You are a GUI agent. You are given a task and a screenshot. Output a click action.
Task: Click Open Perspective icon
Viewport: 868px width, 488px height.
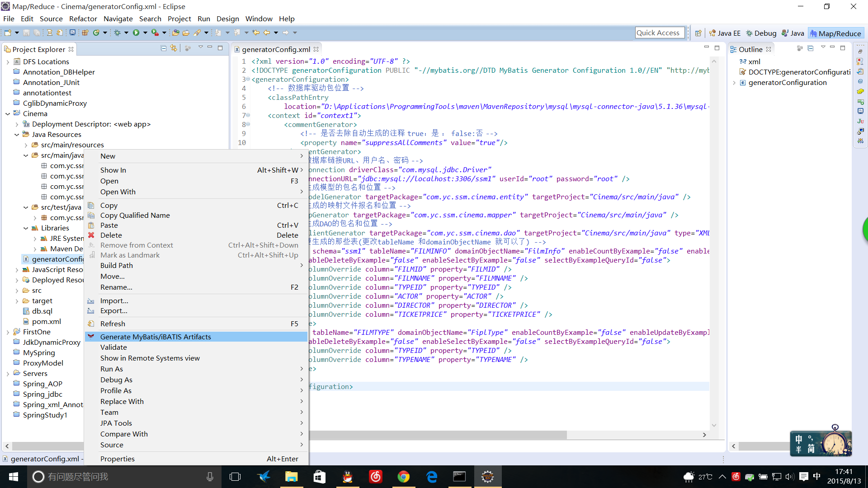tap(698, 33)
